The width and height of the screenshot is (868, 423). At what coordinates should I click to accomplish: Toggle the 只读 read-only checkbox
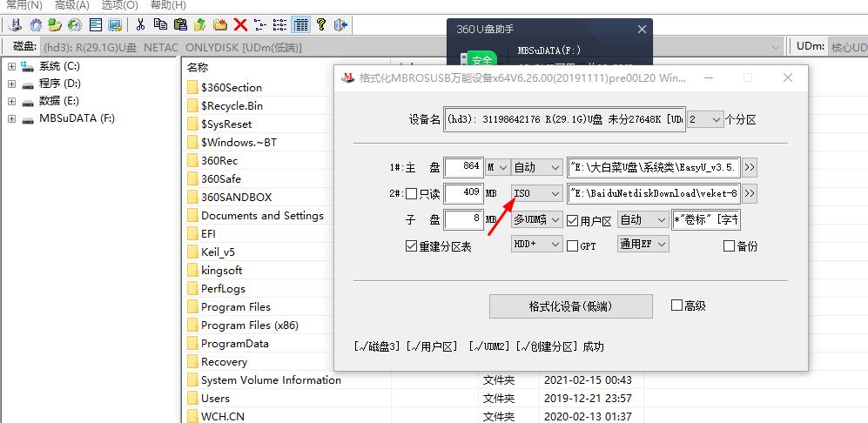click(x=411, y=194)
